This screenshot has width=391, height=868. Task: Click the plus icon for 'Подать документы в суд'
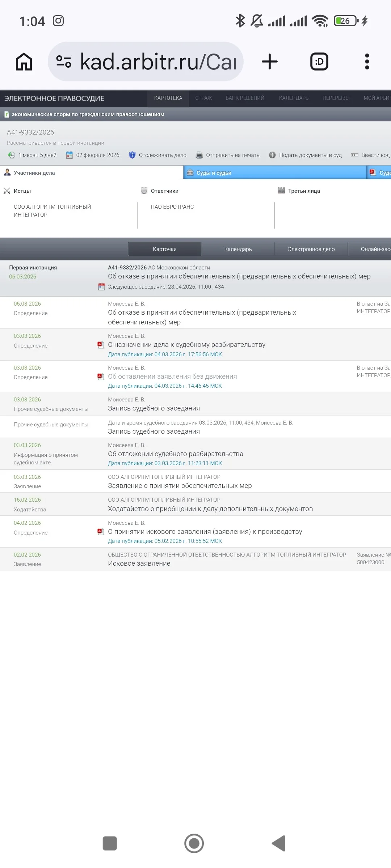point(272,155)
